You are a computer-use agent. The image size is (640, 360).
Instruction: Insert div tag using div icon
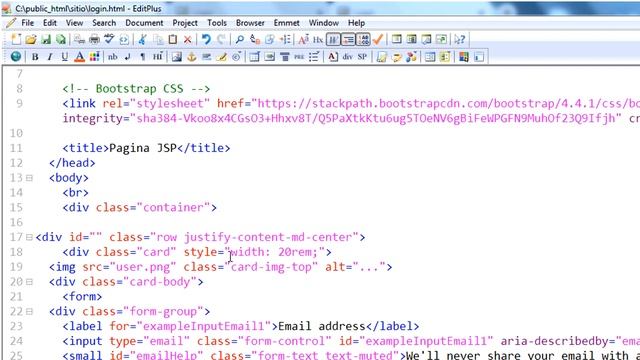tap(348, 57)
